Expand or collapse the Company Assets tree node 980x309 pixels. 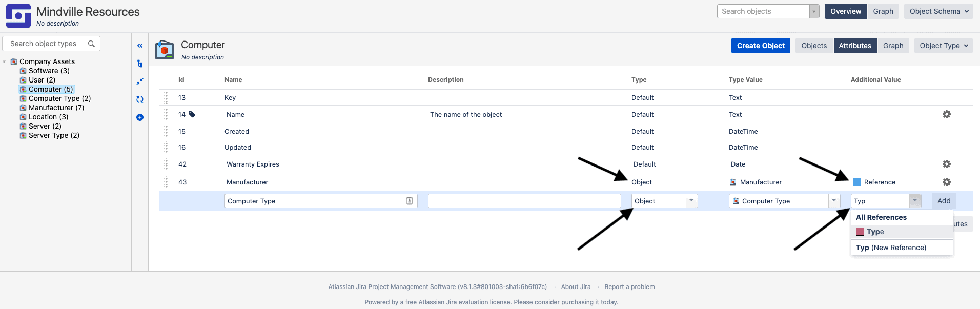(x=5, y=61)
